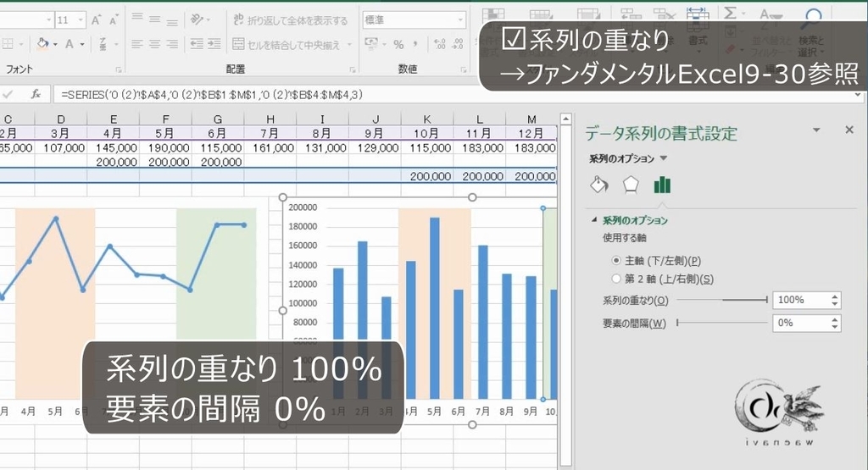This screenshot has height=470, width=868.
Task: Open Insert Function with fx icon
Action: coord(36,95)
